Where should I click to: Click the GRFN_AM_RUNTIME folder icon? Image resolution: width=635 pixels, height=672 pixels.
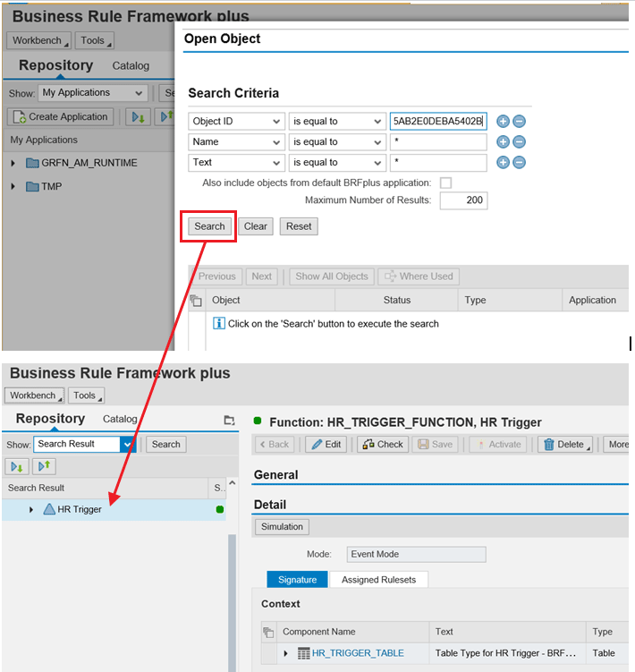[32, 163]
